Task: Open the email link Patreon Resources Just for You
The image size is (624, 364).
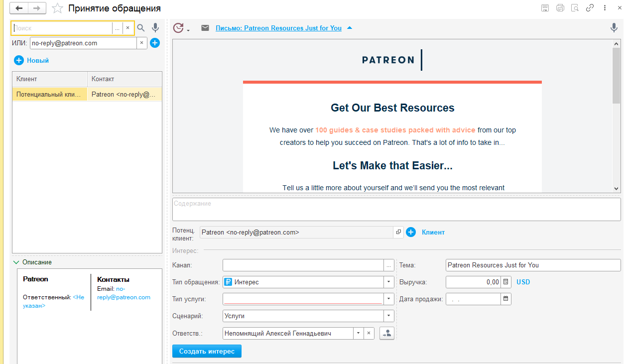Action: coord(278,28)
